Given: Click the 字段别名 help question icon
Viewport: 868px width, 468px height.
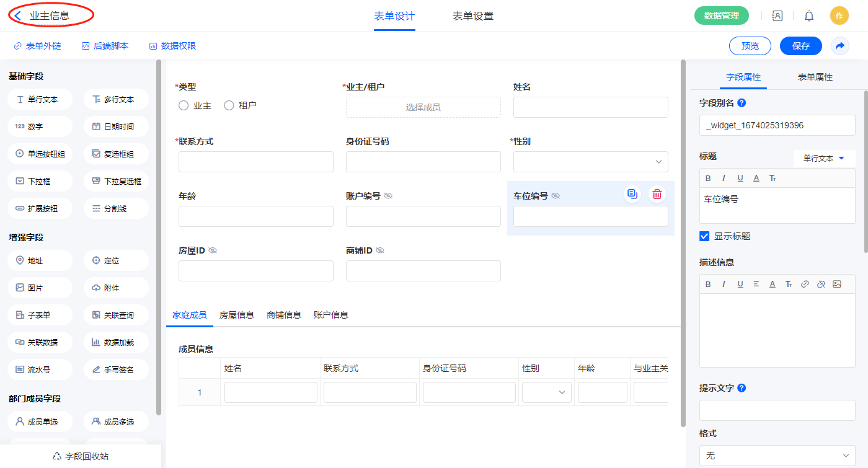Looking at the screenshot, I should coord(742,103).
